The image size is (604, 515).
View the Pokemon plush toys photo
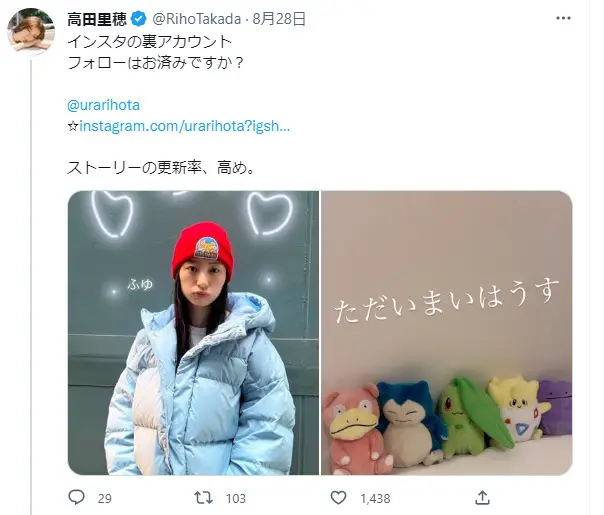pos(447,333)
